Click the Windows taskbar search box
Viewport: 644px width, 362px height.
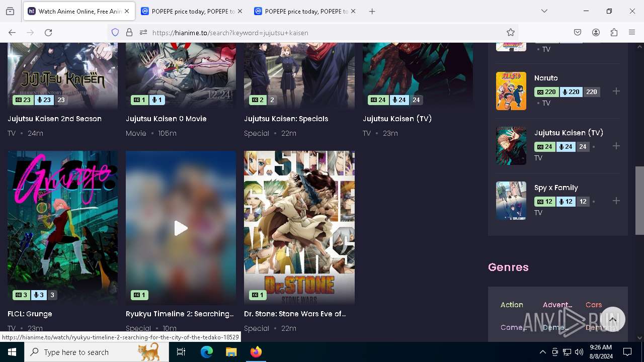[x=97, y=352]
